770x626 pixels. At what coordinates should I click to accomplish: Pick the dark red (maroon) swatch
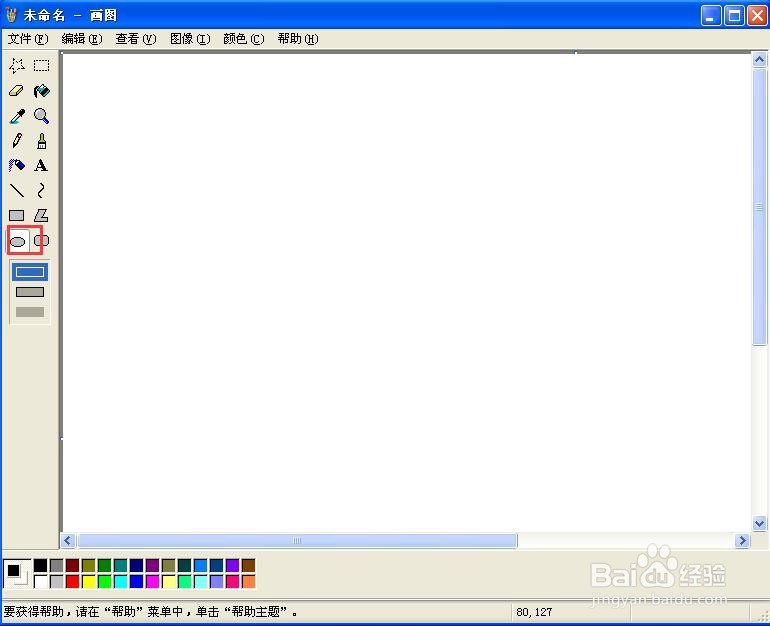click(x=73, y=565)
